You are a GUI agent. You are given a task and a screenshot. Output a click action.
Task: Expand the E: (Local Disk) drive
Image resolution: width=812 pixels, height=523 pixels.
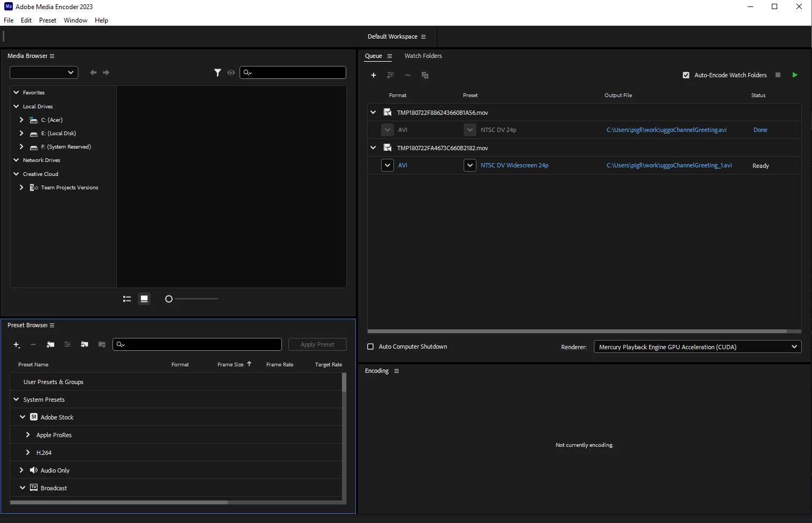[x=21, y=133]
